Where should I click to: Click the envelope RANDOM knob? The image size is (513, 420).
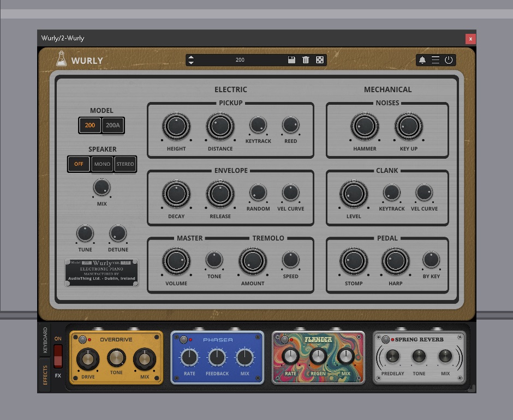[258, 193]
